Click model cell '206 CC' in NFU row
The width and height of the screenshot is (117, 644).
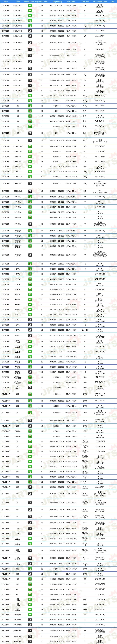click(x=18, y=431)
